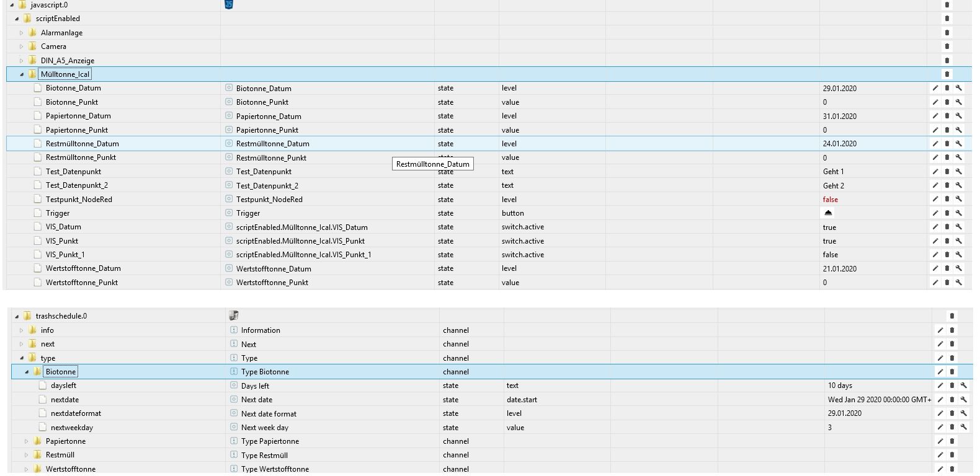Delete the Type Papiertonne channel
This screenshot has width=980, height=476.
(x=952, y=441)
